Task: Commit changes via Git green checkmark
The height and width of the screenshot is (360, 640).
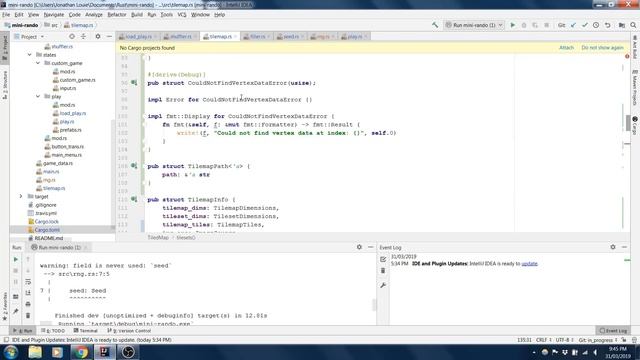Action: click(x=584, y=25)
